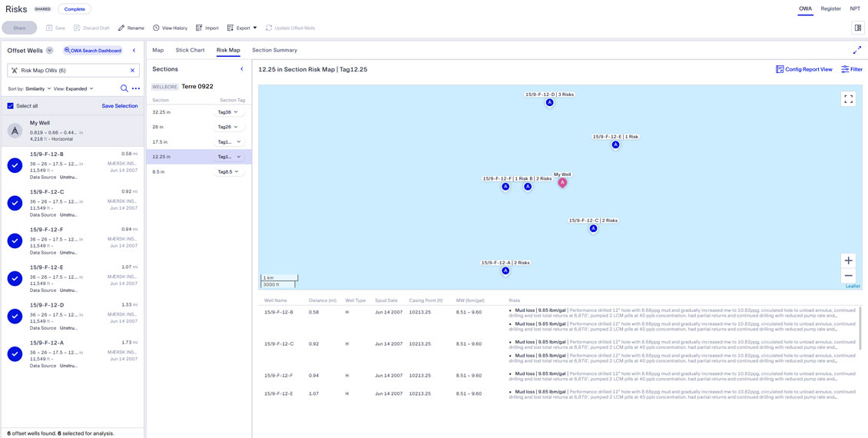
Task: Click the Filter sliders icon
Action: coord(845,69)
